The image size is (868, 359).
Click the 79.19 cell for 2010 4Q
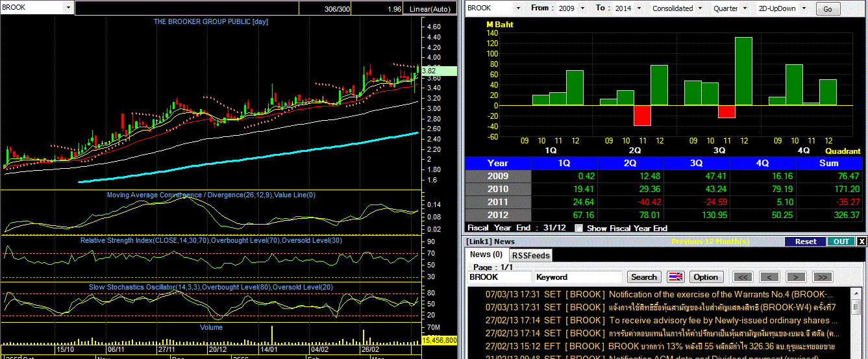click(763, 189)
